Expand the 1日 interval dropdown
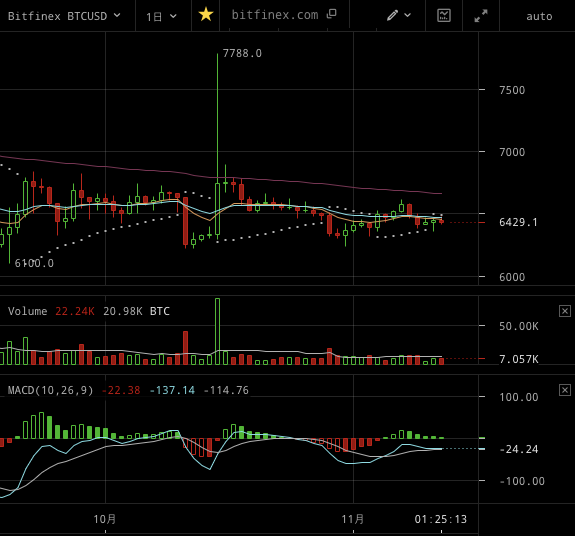Image resolution: width=575 pixels, height=536 pixels. point(161,16)
